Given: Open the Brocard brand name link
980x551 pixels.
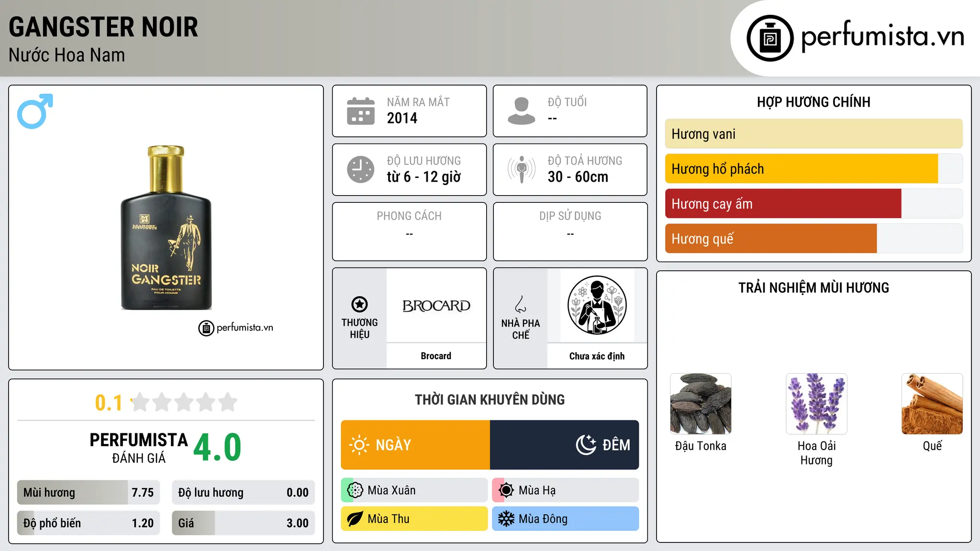Looking at the screenshot, I should (436, 356).
